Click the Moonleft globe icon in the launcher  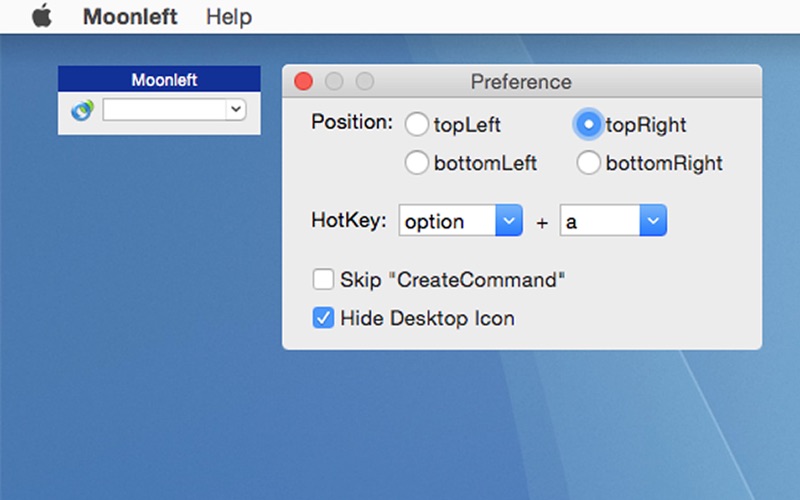point(82,110)
